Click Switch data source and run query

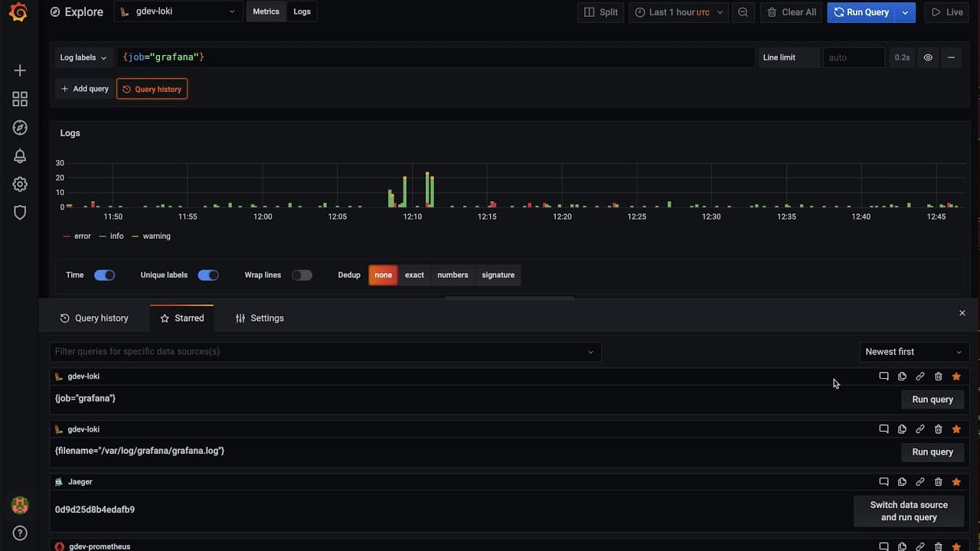point(909,511)
